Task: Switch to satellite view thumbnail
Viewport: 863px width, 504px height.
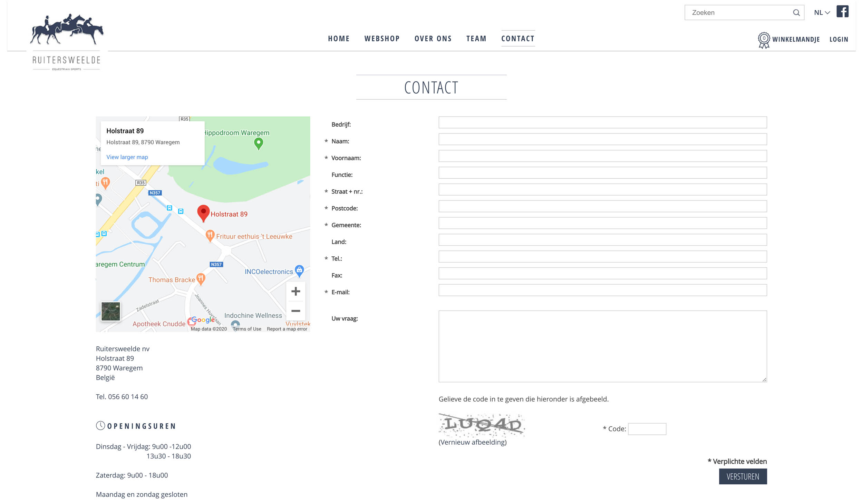Action: coord(110,311)
